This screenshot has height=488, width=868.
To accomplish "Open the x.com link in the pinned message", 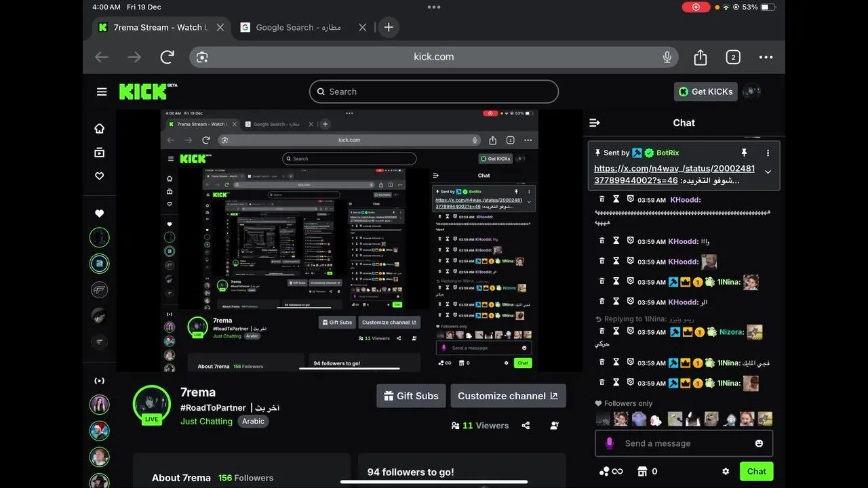I will (x=674, y=174).
